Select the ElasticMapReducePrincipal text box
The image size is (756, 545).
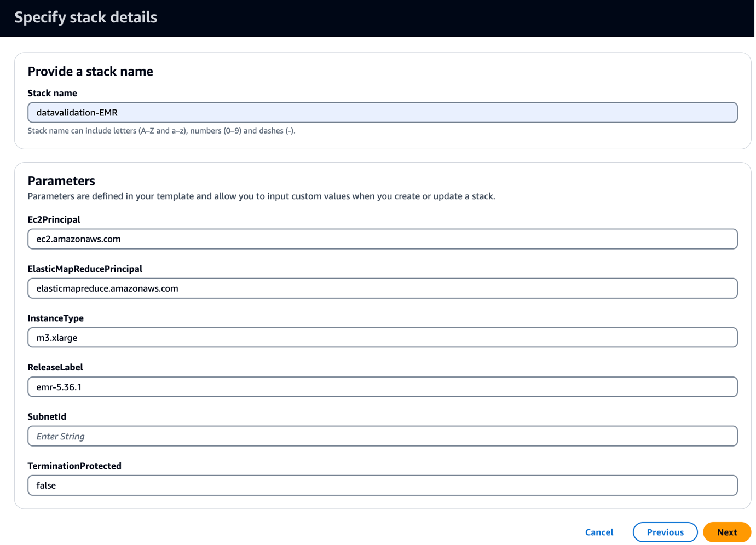(382, 288)
